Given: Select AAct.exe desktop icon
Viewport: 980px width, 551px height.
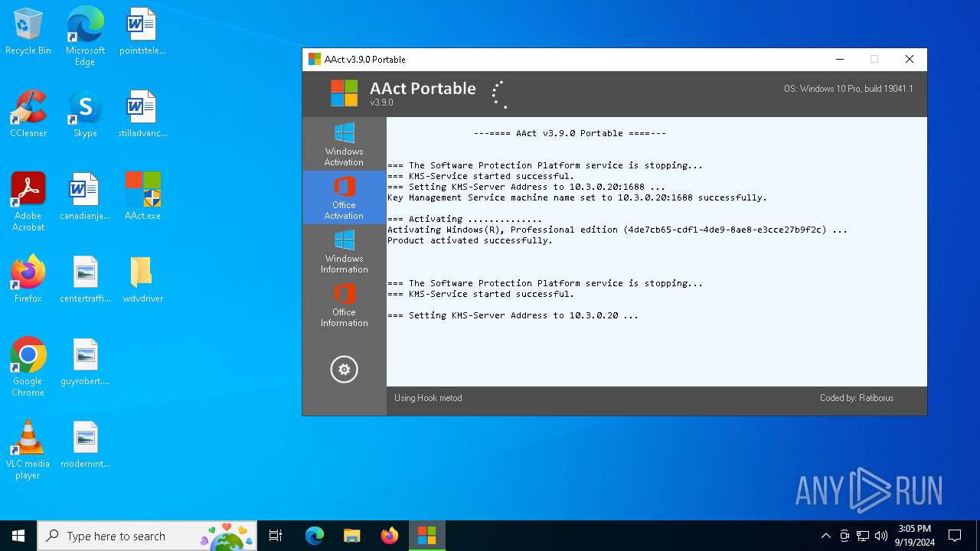Looking at the screenshot, I should pos(142,197).
